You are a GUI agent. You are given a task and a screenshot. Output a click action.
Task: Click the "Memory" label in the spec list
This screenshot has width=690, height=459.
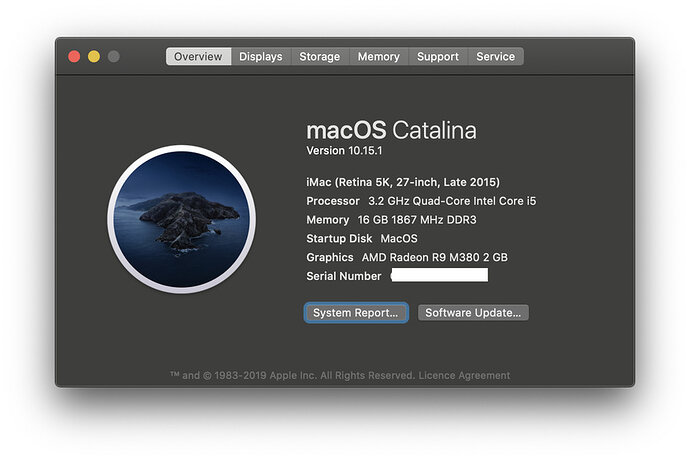point(328,220)
